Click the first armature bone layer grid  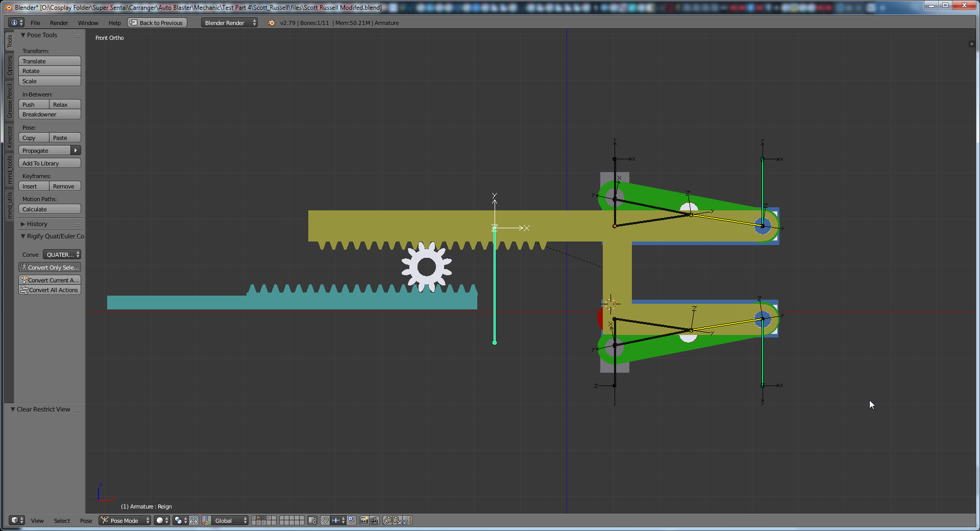coord(264,520)
